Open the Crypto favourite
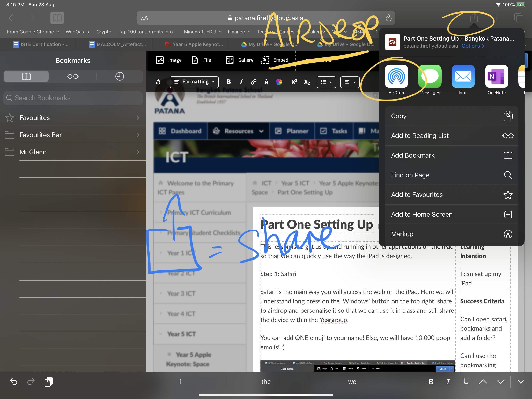This screenshot has width=532, height=399. tap(104, 32)
